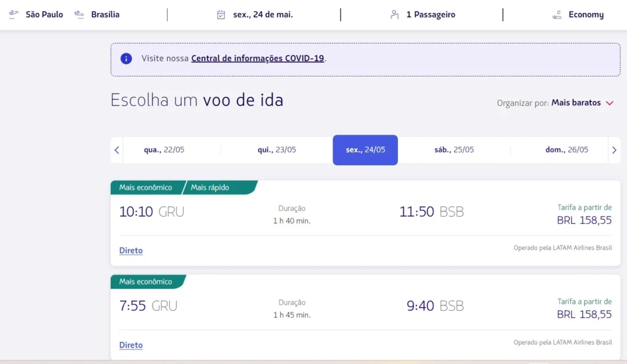Click the passenger person icon
Screen dimensions: 627x364
pos(394,15)
